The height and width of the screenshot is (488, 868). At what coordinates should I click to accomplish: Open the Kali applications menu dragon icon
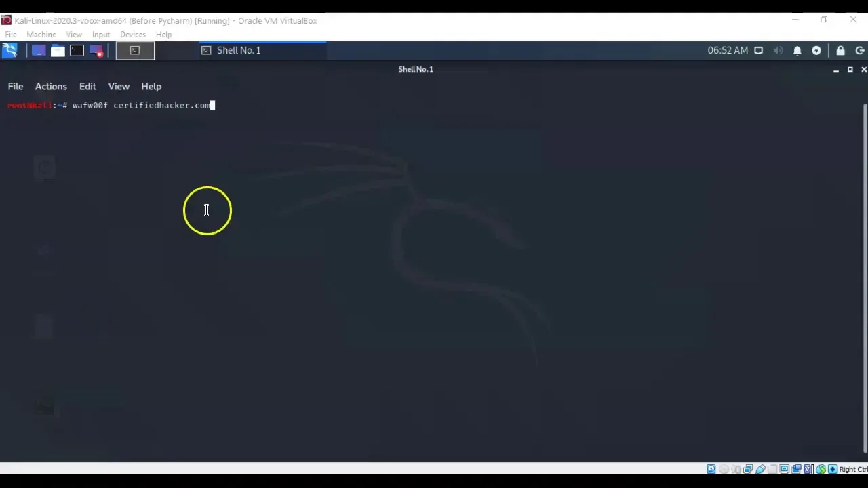(9, 50)
